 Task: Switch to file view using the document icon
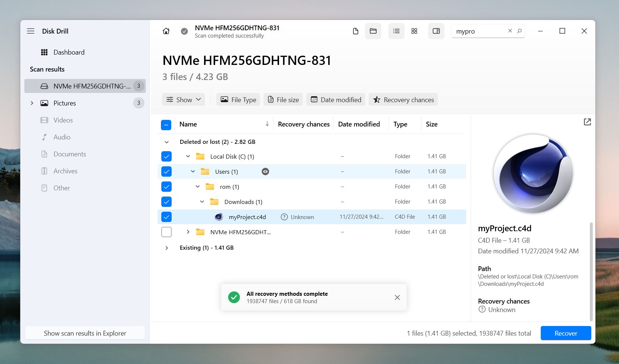355,31
